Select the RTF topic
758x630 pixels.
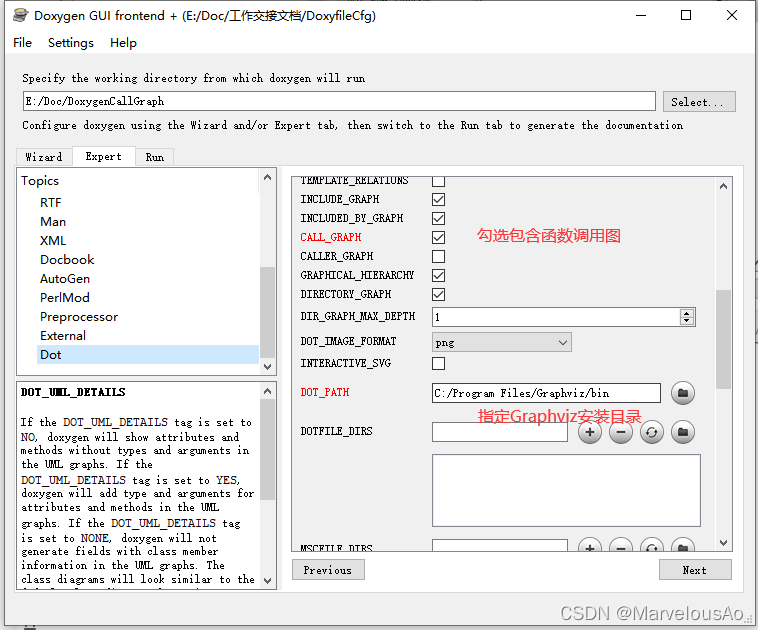coord(51,203)
